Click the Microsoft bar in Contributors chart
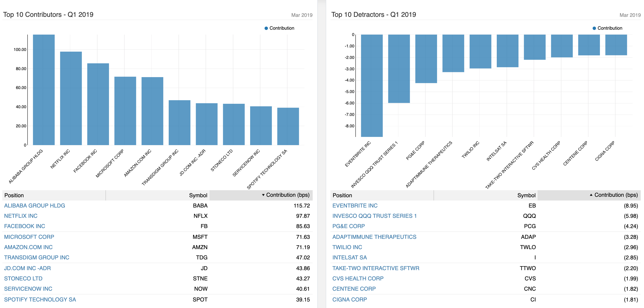The width and height of the screenshot is (644, 308). (x=125, y=111)
